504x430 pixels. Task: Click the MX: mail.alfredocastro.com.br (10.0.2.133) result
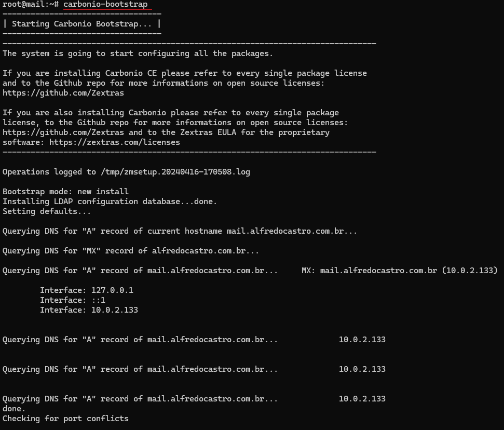click(x=400, y=271)
